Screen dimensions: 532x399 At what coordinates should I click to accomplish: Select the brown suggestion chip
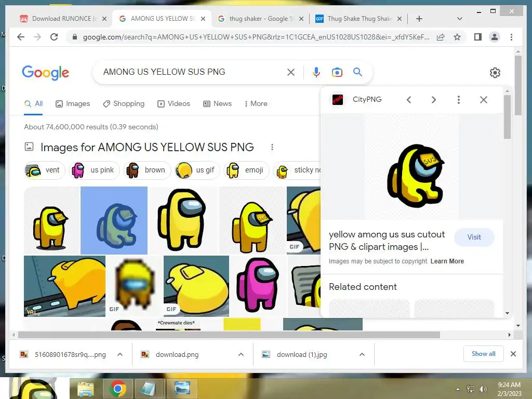(x=147, y=170)
